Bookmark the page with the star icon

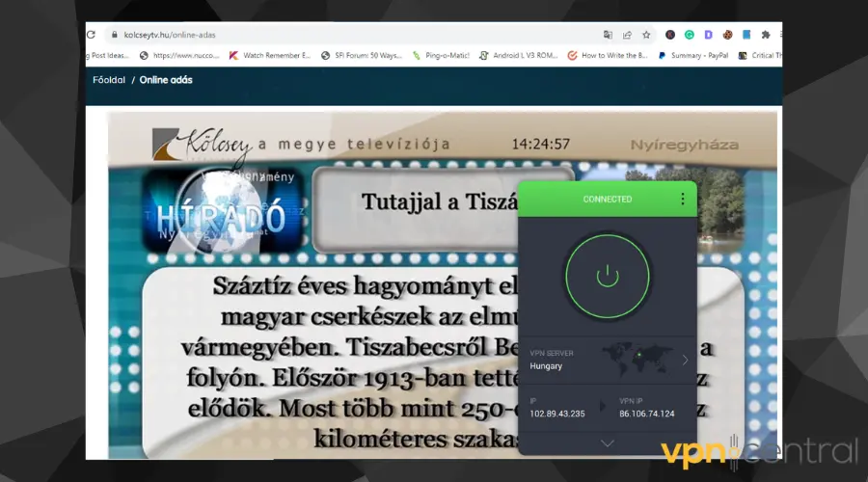(x=646, y=35)
